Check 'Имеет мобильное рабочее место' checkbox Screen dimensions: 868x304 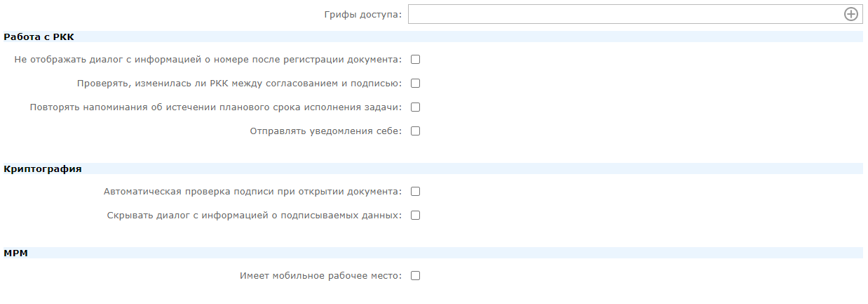(x=415, y=276)
